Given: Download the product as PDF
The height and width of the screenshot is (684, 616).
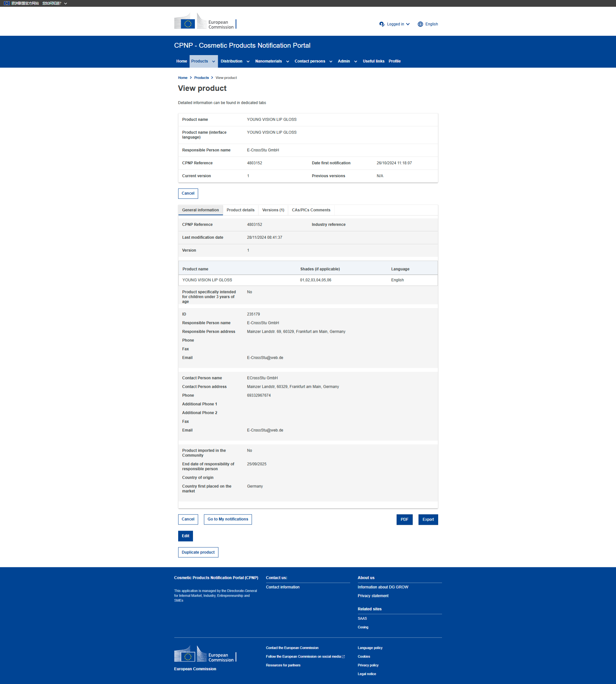Looking at the screenshot, I should (404, 519).
